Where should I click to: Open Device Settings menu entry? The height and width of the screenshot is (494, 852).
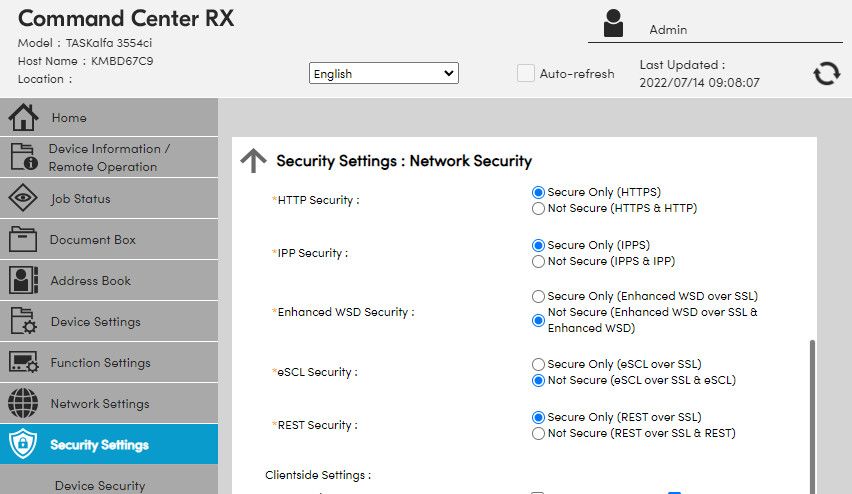coord(109,322)
